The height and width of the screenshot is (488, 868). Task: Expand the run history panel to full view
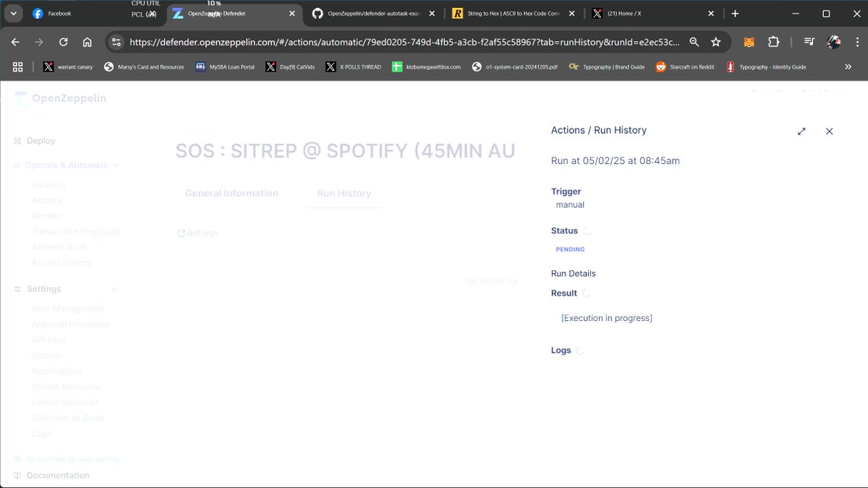click(x=801, y=132)
